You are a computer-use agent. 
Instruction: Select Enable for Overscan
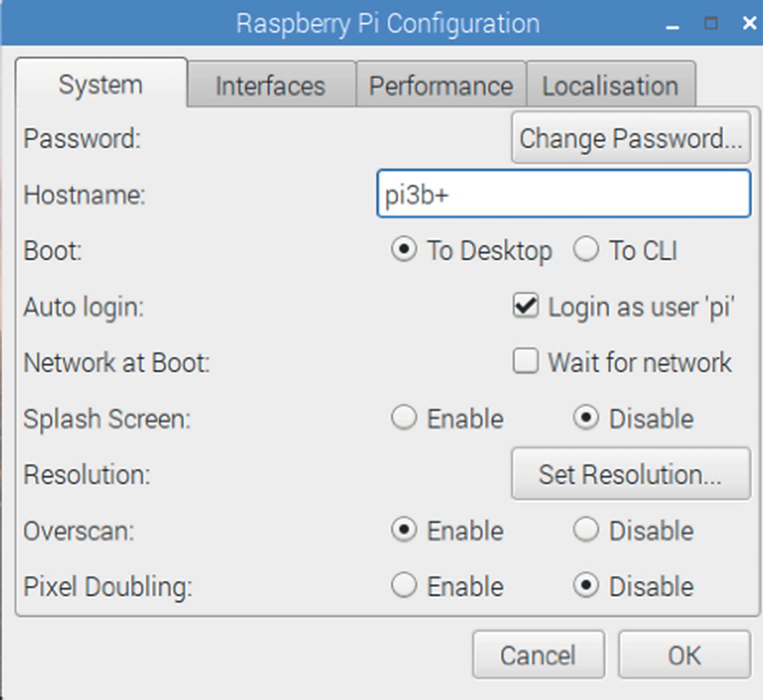[x=404, y=530]
